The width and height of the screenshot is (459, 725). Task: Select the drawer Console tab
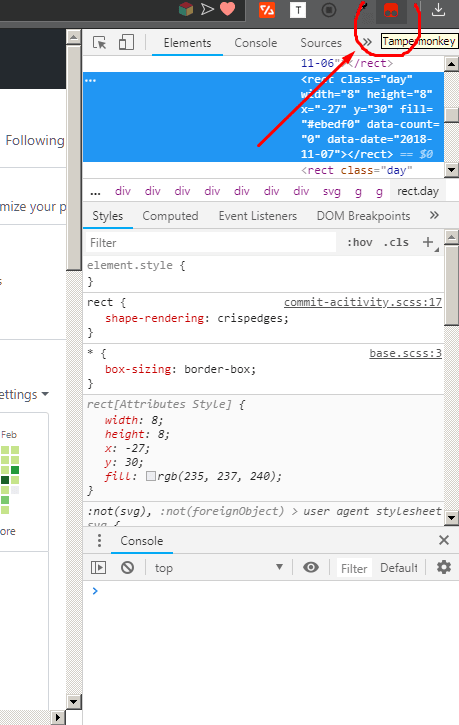point(142,541)
